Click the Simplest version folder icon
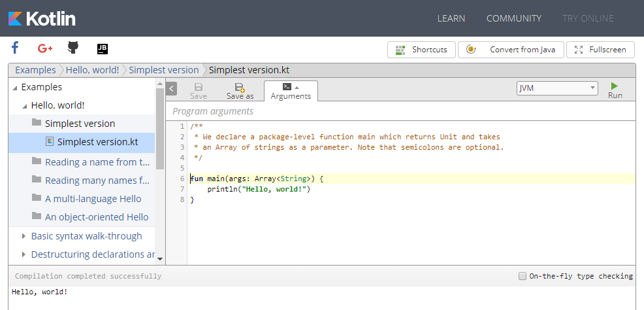 coord(37,122)
